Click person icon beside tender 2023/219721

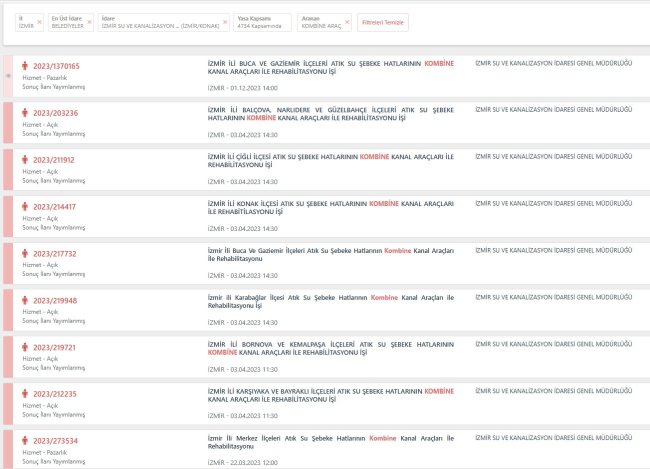tap(25, 347)
